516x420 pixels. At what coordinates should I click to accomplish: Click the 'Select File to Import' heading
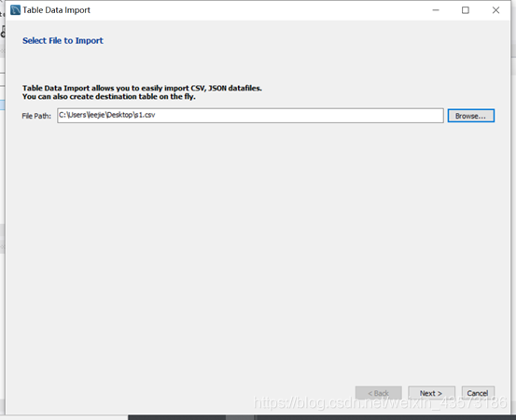tap(63, 40)
